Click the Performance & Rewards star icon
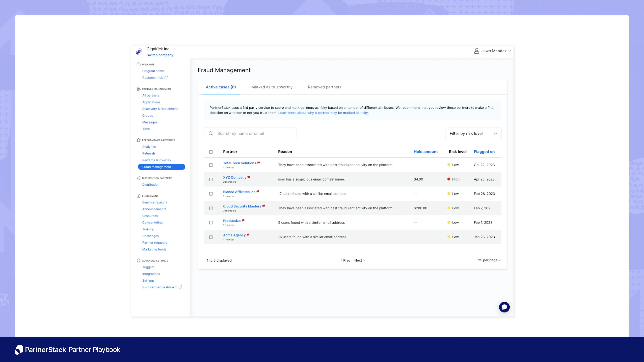 [138, 140]
